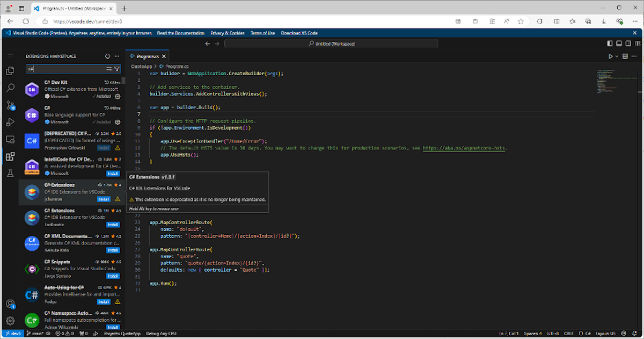Open manage gear for C# base extension
This screenshot has width=644, height=339.
point(116,122)
